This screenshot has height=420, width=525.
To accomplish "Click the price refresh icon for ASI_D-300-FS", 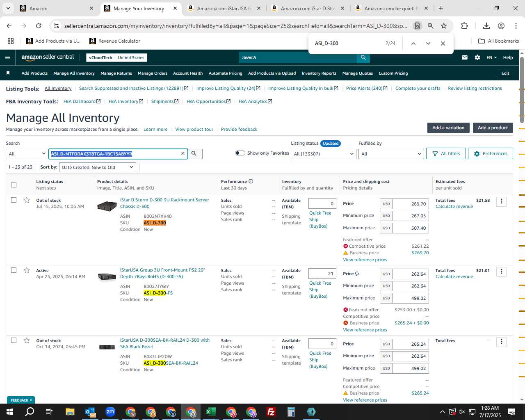I will tap(357, 274).
